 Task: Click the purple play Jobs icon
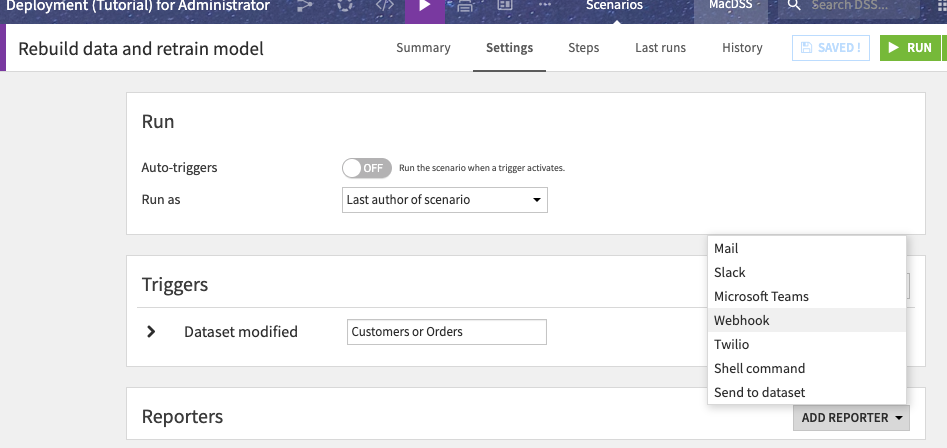(x=425, y=7)
